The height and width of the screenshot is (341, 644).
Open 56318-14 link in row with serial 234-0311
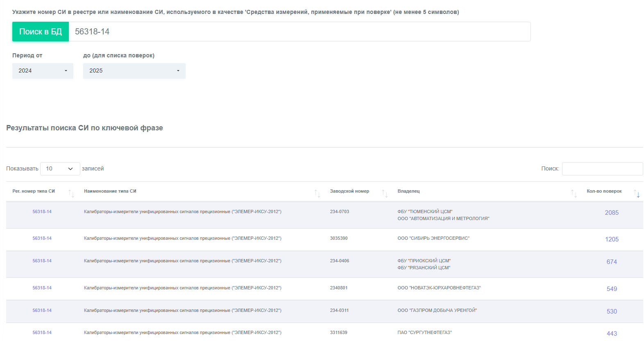pos(42,311)
